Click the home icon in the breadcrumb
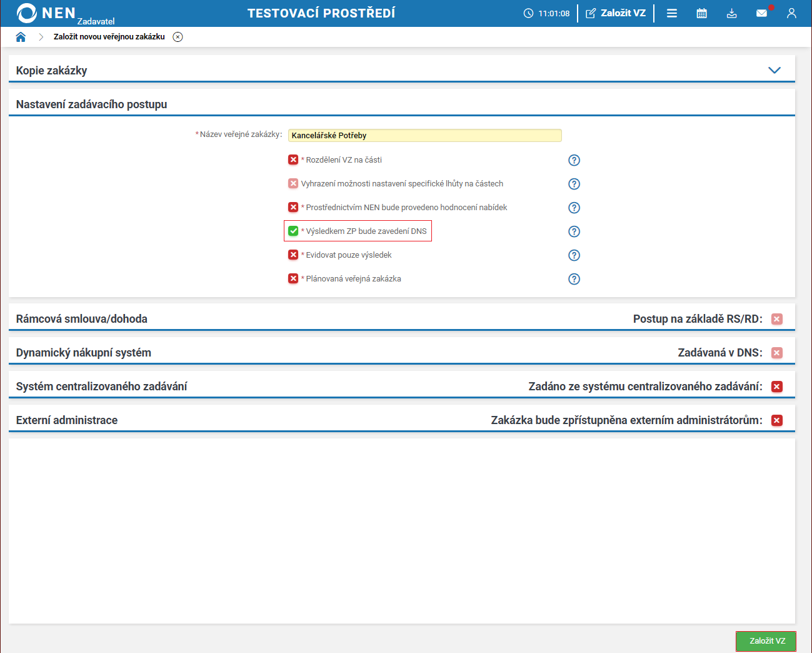 pos(21,37)
